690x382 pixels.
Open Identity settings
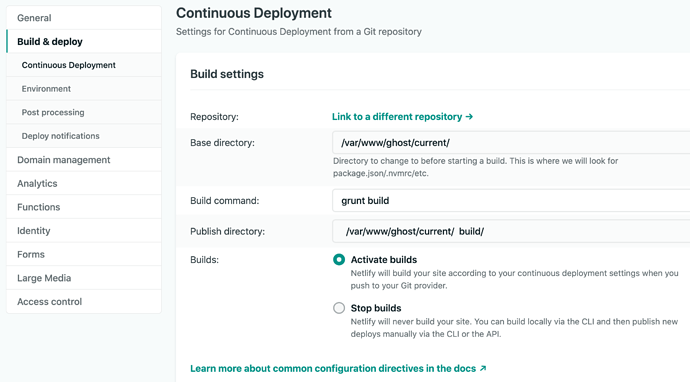pos(84,231)
